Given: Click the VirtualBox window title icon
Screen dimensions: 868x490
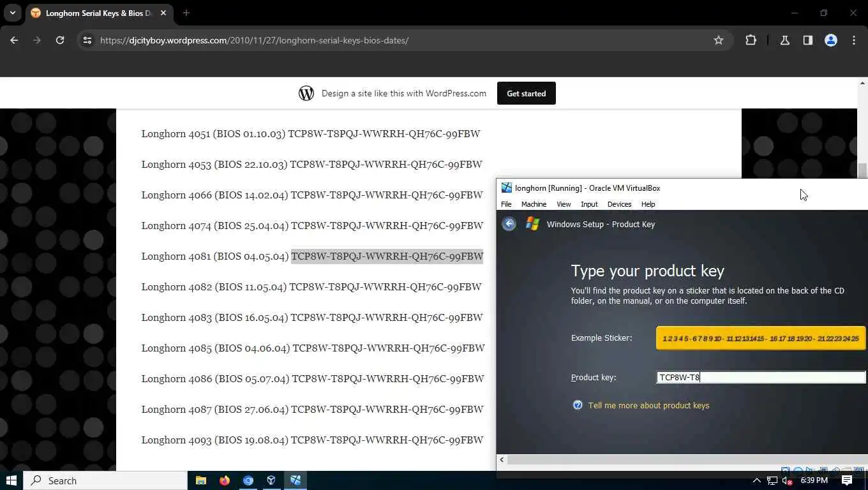Looking at the screenshot, I should tap(507, 188).
